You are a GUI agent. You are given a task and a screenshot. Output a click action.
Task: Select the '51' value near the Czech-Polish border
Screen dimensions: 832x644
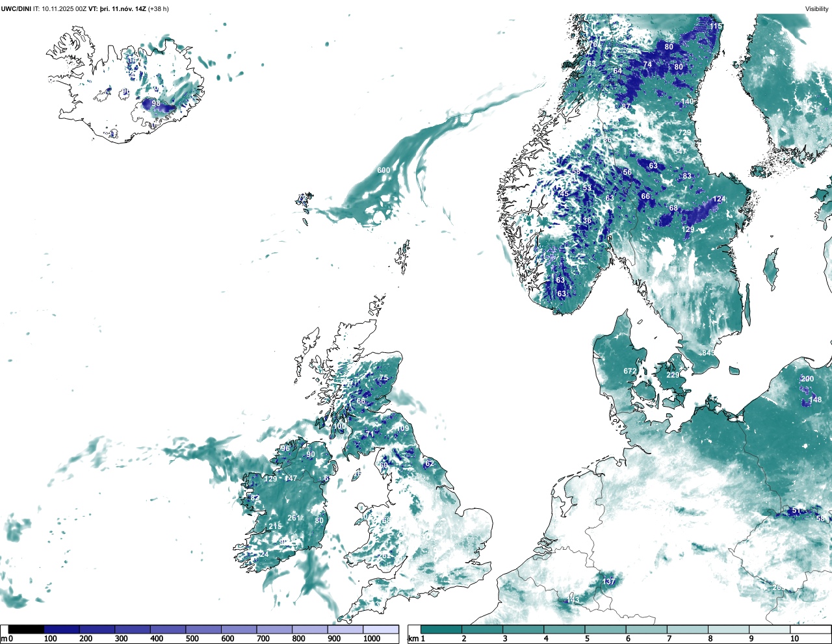click(x=796, y=510)
